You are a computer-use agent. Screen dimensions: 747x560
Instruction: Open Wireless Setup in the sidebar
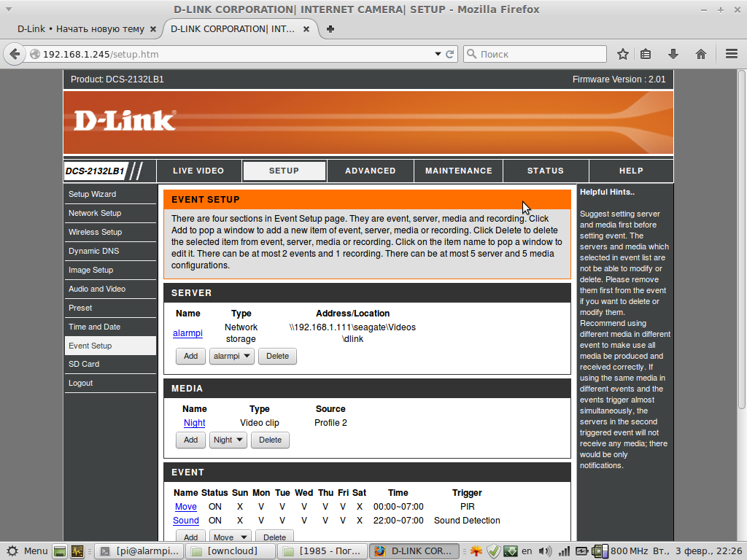pos(110,233)
